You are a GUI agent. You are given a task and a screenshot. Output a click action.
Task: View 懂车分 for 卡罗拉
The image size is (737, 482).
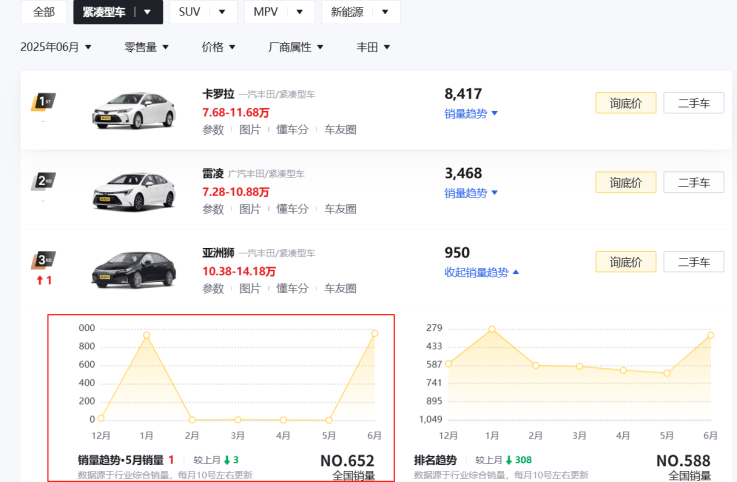(292, 129)
